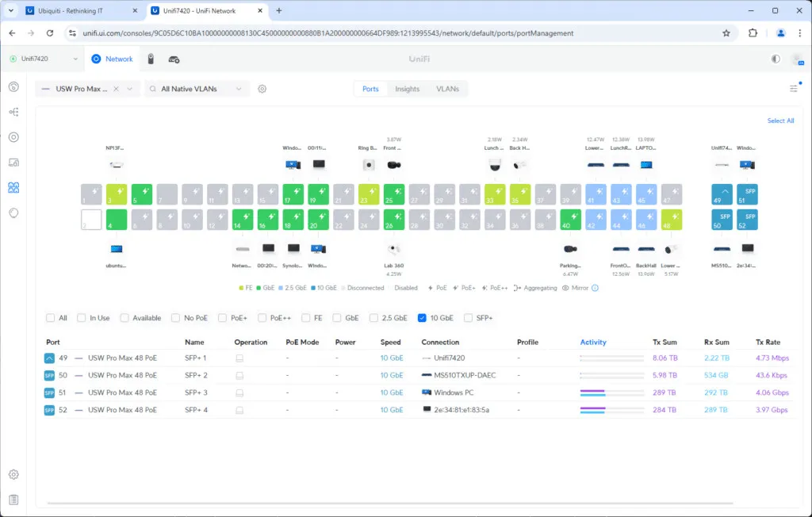Uncheck the 10 GbE filter checkbox
The height and width of the screenshot is (517, 812).
(423, 318)
